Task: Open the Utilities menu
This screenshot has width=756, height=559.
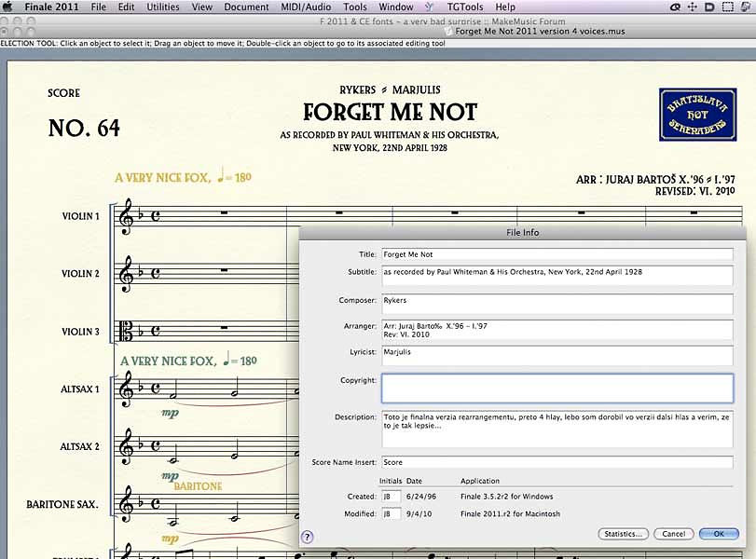Action: coord(163,7)
